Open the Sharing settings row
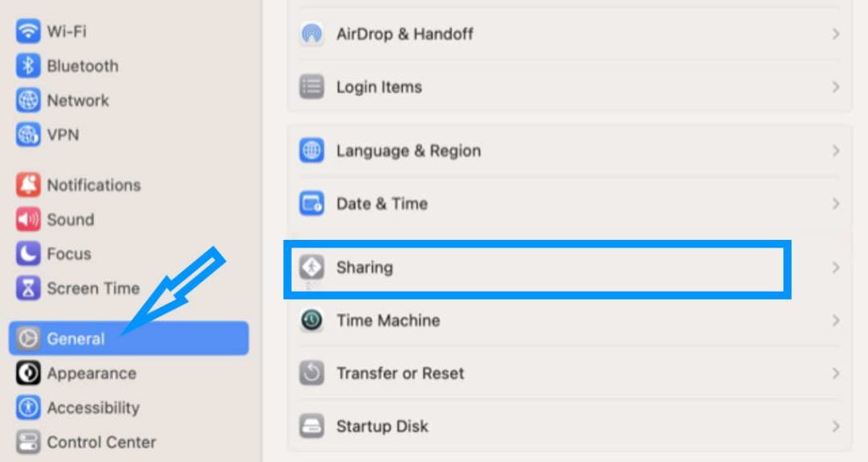The height and width of the screenshot is (462, 868). coord(570,268)
